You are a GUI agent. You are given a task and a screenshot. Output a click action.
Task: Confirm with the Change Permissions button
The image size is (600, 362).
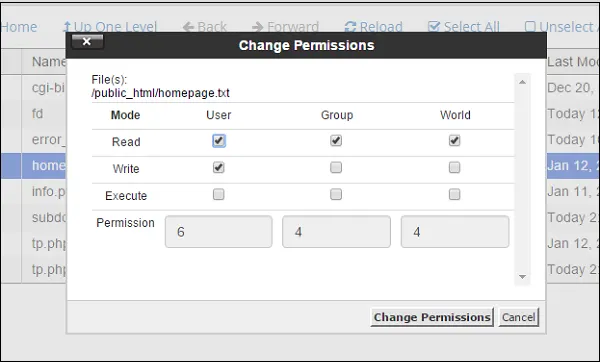point(432,317)
